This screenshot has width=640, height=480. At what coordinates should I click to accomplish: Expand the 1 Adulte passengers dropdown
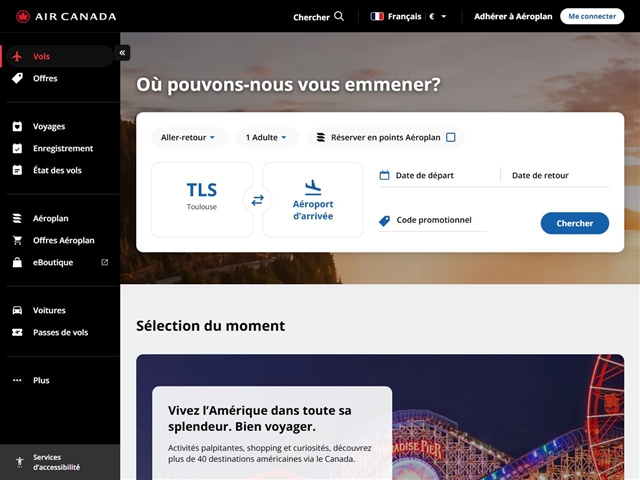(x=266, y=137)
